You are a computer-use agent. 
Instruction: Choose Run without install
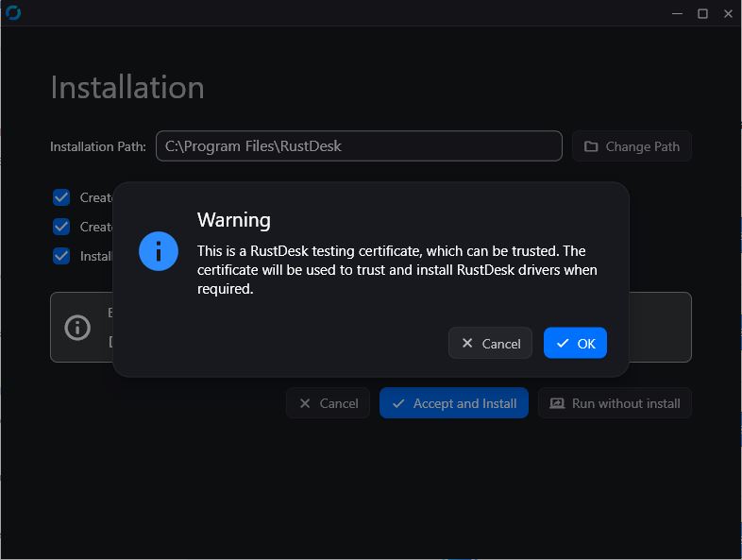pos(615,403)
